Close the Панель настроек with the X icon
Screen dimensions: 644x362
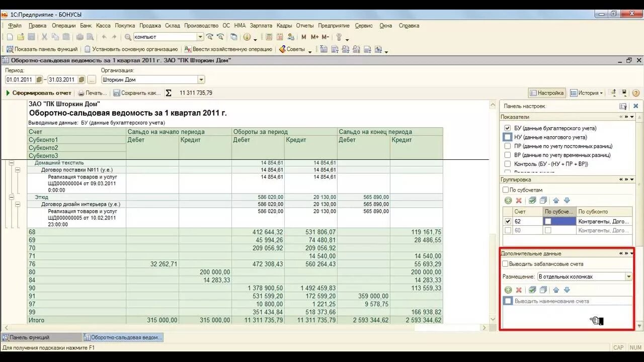pyautogui.click(x=635, y=106)
